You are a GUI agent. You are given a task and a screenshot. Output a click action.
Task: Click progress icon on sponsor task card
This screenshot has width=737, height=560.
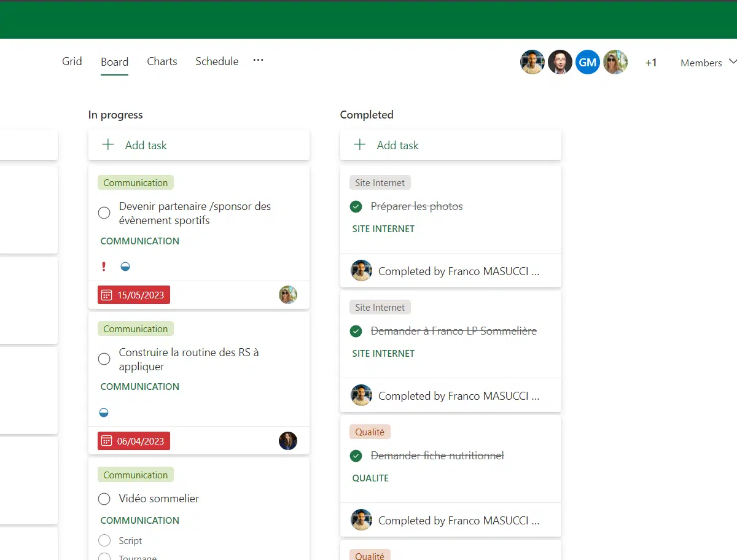(x=125, y=266)
